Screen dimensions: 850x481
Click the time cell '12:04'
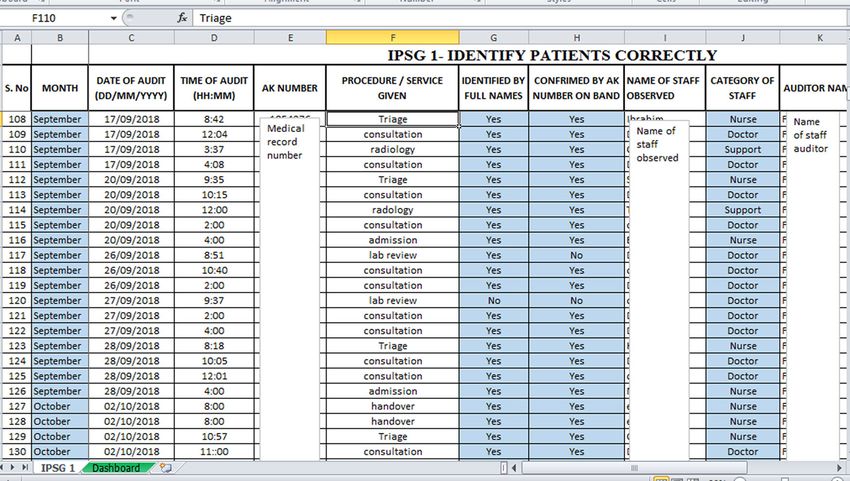coord(214,134)
